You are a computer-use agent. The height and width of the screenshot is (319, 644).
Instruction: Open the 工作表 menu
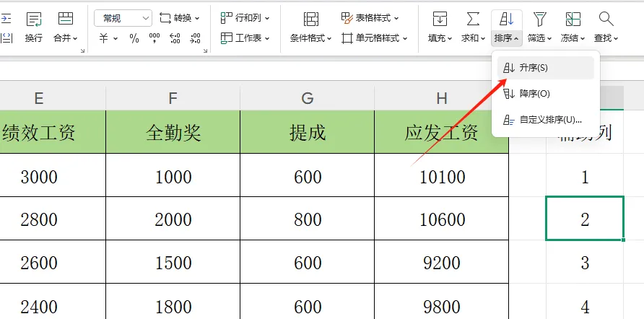pyautogui.click(x=245, y=38)
